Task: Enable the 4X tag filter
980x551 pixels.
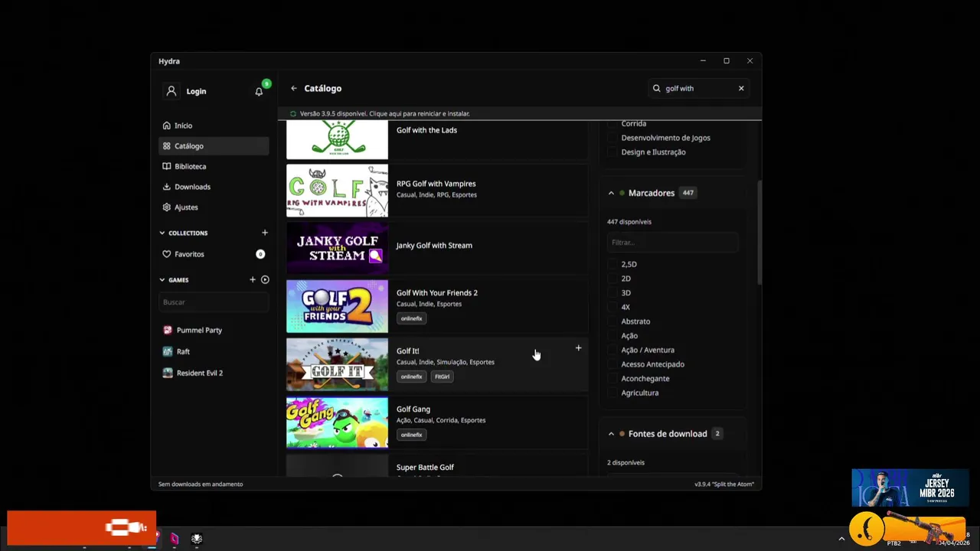Action: (x=612, y=307)
